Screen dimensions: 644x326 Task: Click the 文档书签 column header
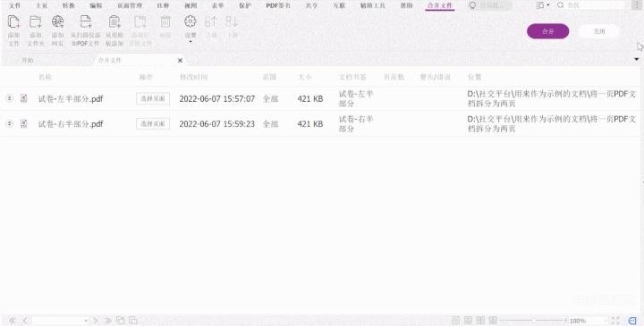pos(352,77)
